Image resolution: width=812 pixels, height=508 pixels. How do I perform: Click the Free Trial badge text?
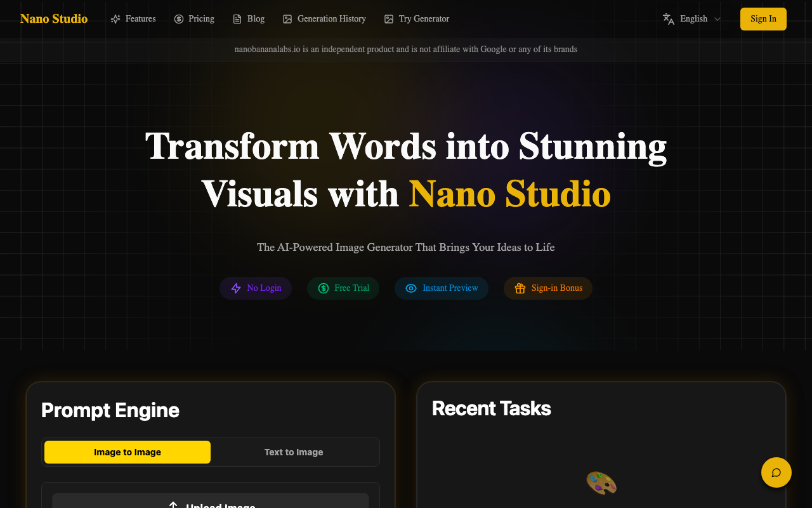351,288
